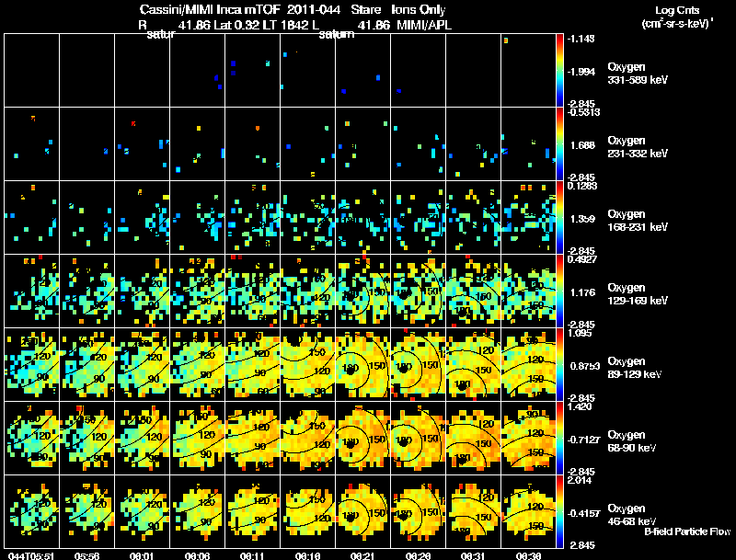Select the Oxygen 231-332 keV row label

click(638, 147)
